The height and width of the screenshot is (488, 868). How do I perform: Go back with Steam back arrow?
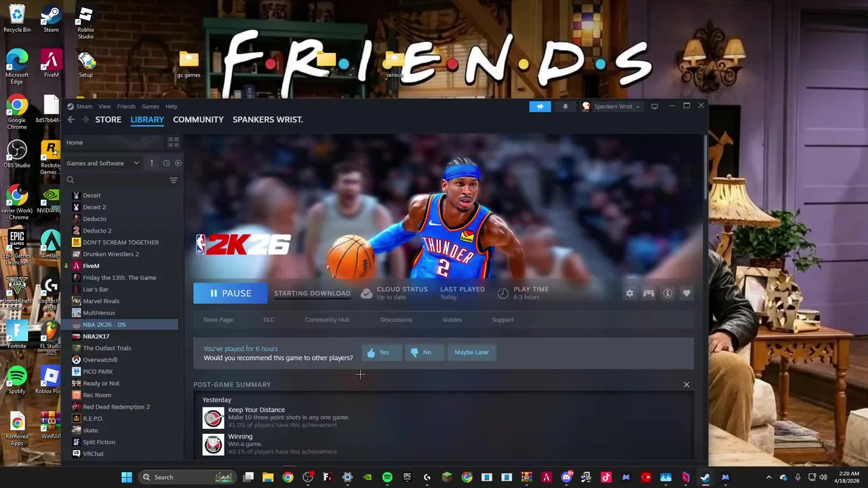pyautogui.click(x=71, y=119)
